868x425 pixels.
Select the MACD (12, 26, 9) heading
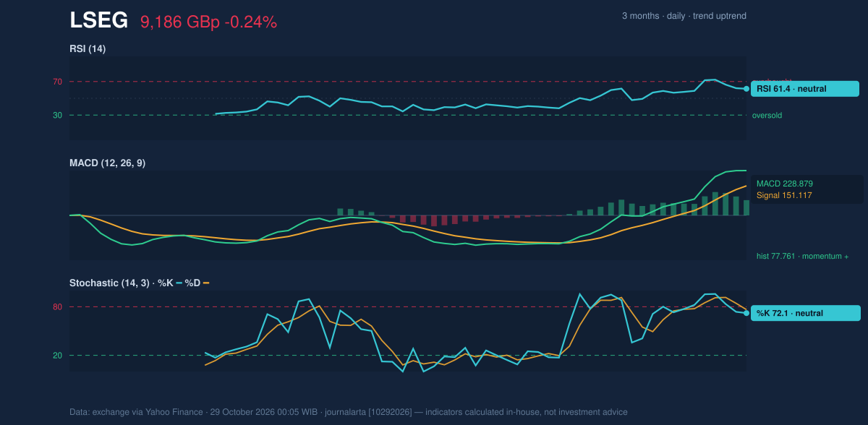(x=107, y=163)
